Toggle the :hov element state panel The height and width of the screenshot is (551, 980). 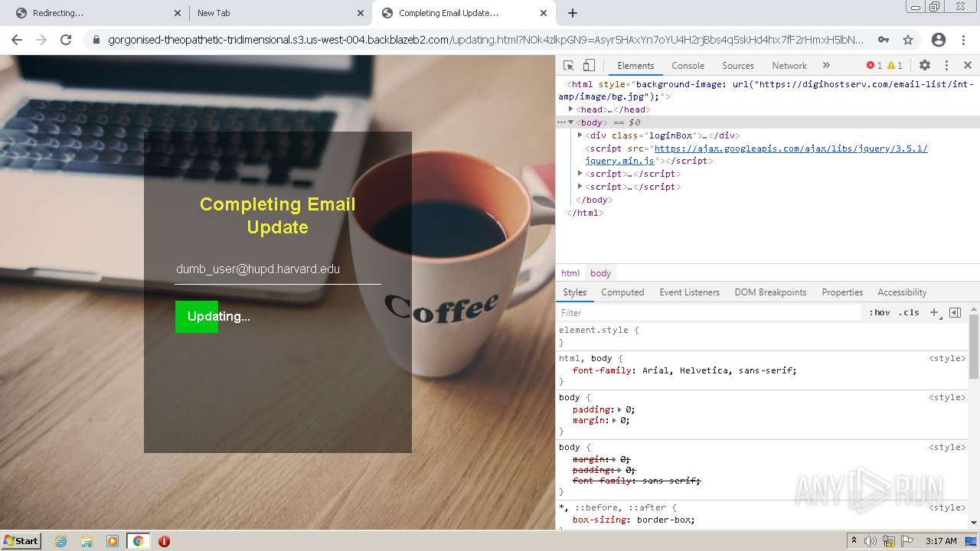[x=880, y=313]
